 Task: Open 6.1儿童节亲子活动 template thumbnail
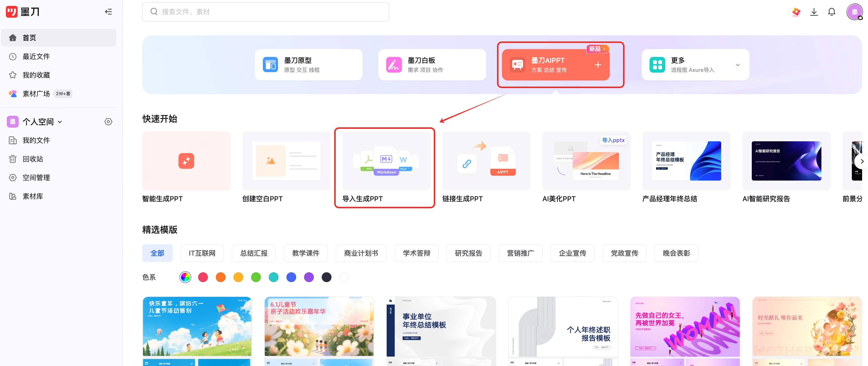pos(319,326)
